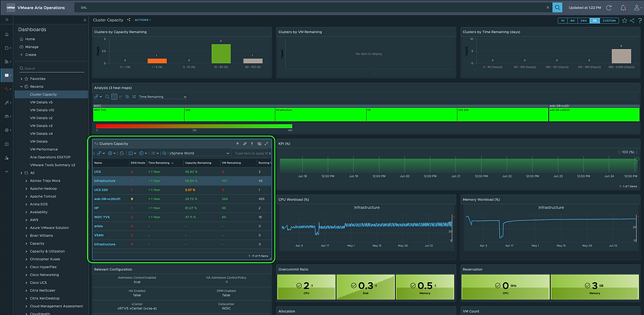Open Manage dashboards
The image size is (644, 315).
(x=29, y=47)
